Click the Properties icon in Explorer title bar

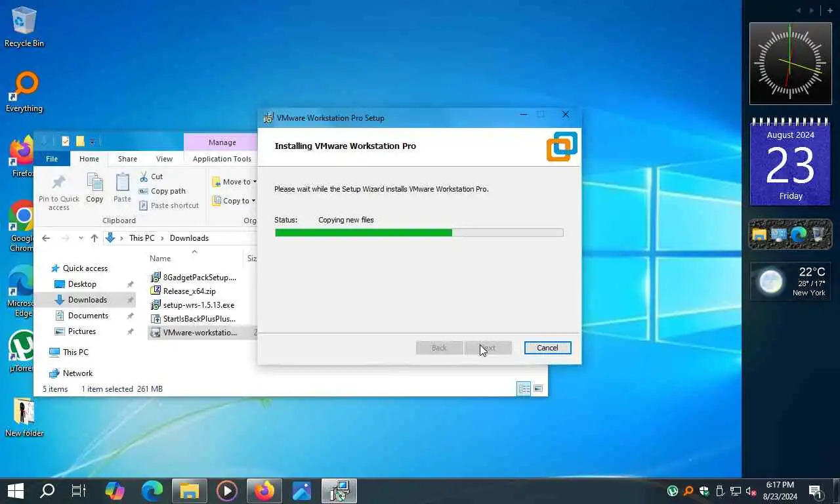[x=66, y=141]
